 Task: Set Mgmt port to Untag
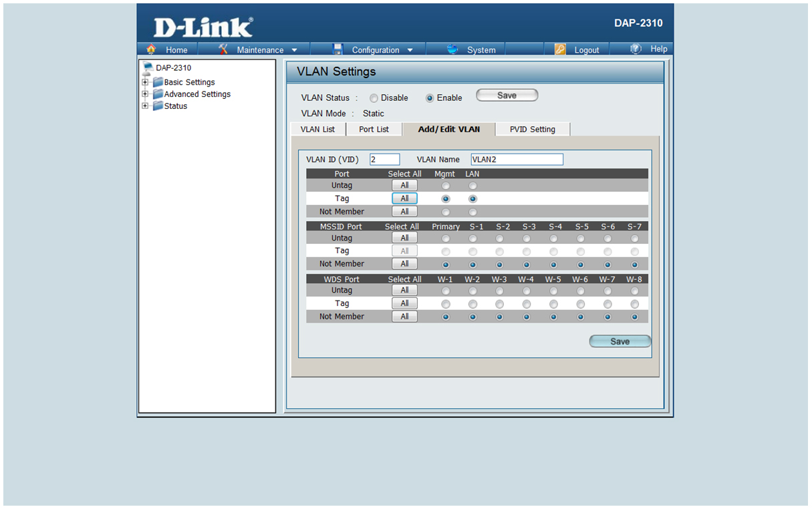(446, 186)
